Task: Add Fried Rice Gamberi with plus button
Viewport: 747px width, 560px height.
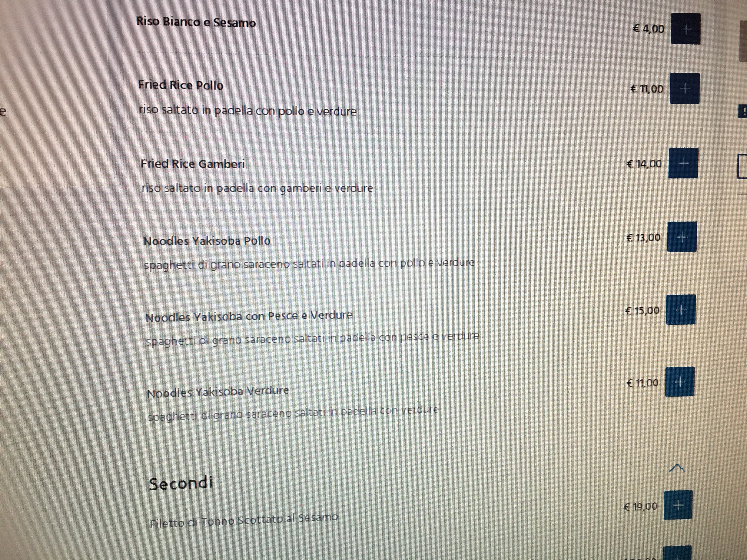Action: [683, 163]
